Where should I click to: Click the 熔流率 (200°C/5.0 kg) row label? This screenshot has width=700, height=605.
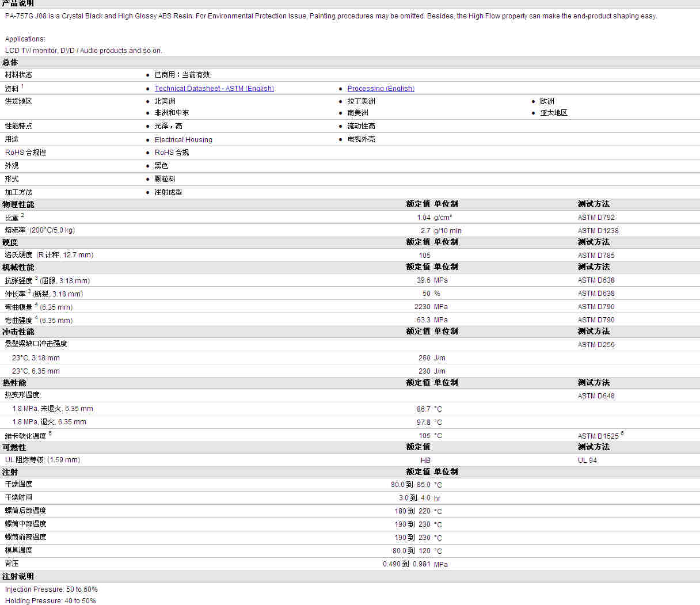40,230
